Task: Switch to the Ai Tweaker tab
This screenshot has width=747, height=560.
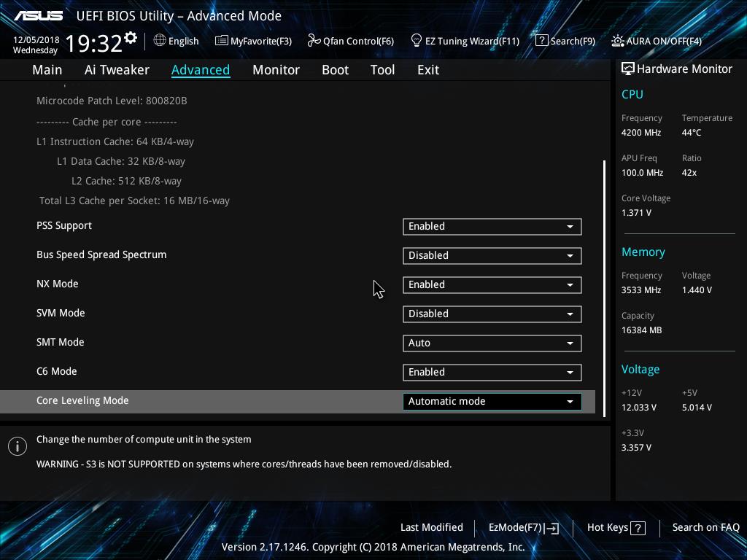Action: click(117, 70)
